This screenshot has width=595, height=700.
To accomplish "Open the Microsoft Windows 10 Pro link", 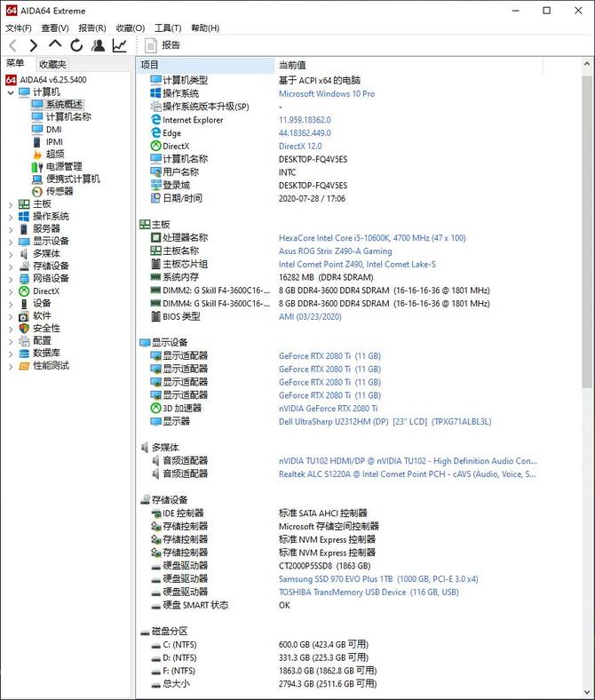I will coord(327,94).
